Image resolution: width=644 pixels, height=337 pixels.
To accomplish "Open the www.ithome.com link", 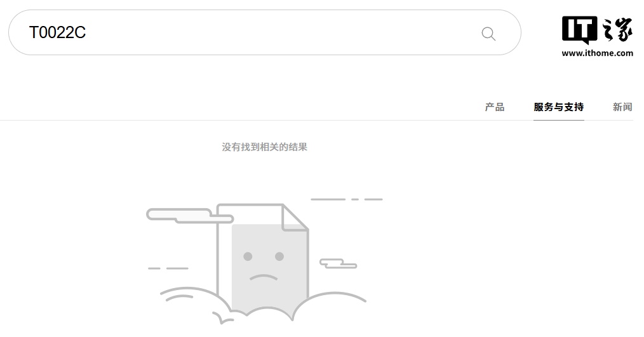I will click(597, 53).
